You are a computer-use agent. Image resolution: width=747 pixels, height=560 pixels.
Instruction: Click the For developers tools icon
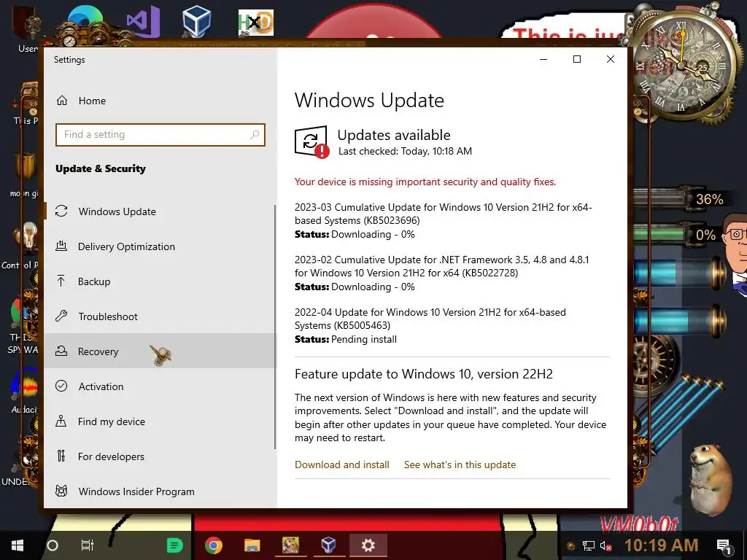61,456
